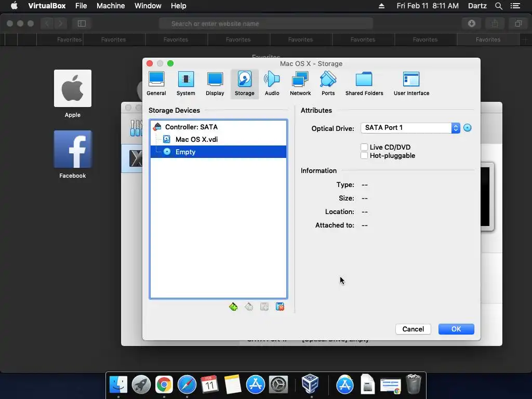Open the User Interface settings section
The image size is (532, 399).
[x=411, y=84]
